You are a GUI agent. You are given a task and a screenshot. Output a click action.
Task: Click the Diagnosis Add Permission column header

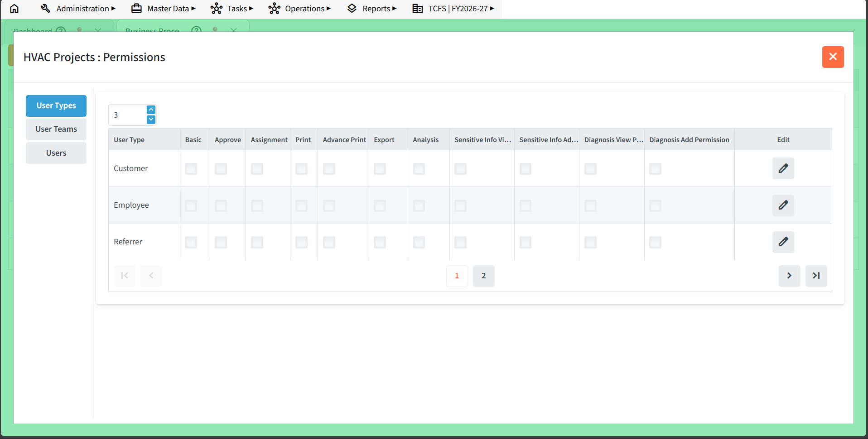690,140
